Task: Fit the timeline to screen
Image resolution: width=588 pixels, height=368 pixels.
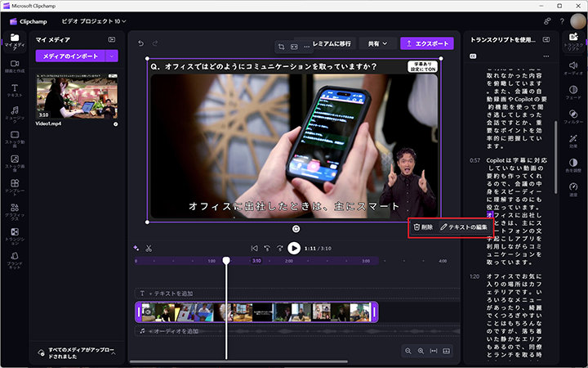Action: pyautogui.click(x=434, y=351)
